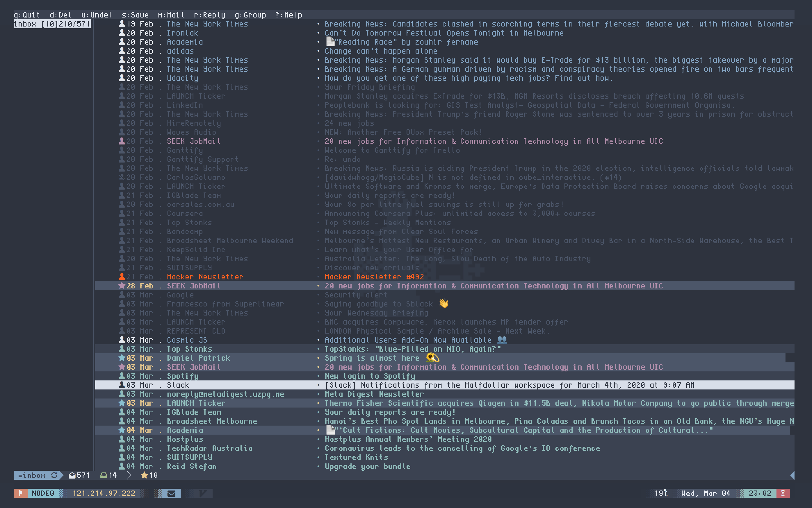Click the =inbox status label
812x508 pixels.
(32, 476)
